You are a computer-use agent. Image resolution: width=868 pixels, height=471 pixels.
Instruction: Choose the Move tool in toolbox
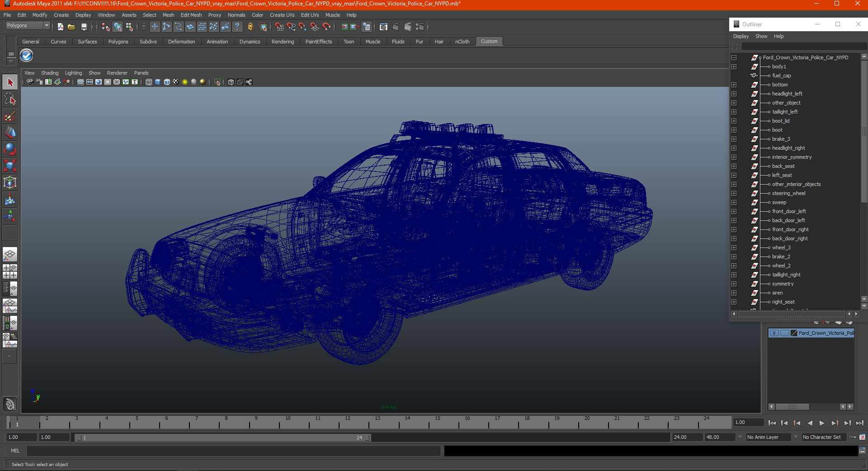pyautogui.click(x=10, y=133)
